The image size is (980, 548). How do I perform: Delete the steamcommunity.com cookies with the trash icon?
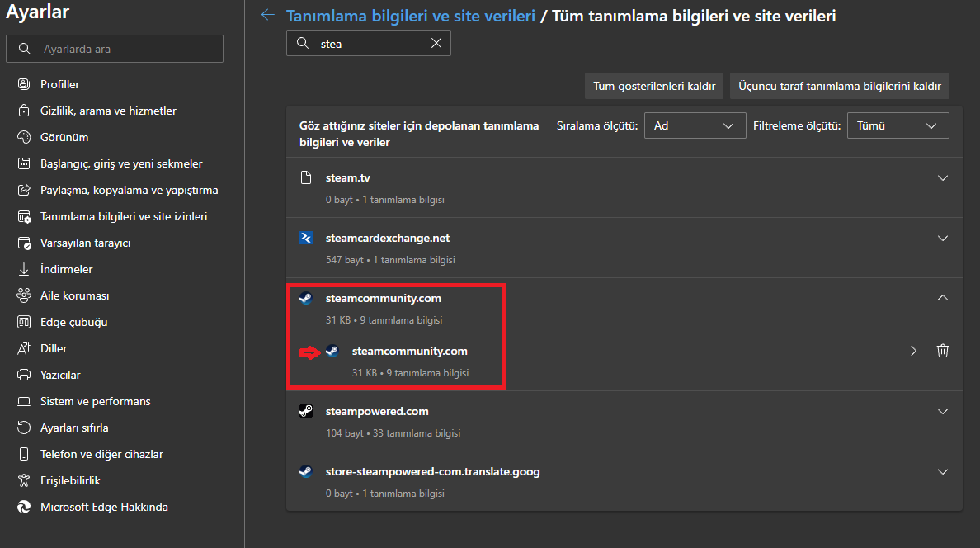point(943,351)
